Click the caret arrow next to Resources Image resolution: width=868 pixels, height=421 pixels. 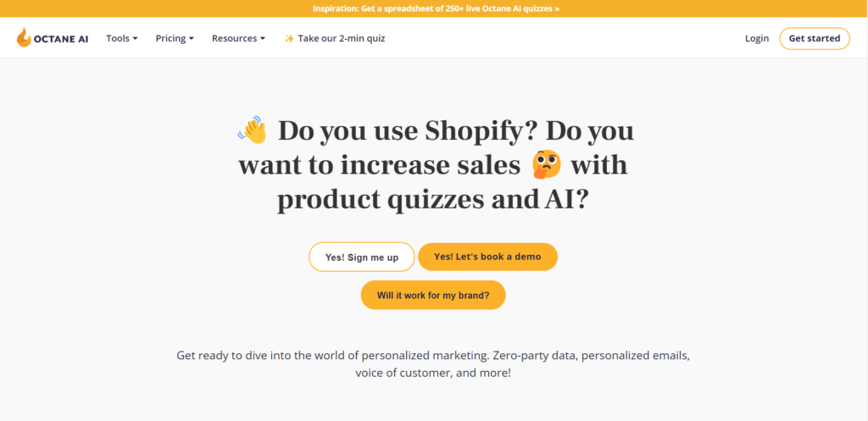click(x=263, y=39)
